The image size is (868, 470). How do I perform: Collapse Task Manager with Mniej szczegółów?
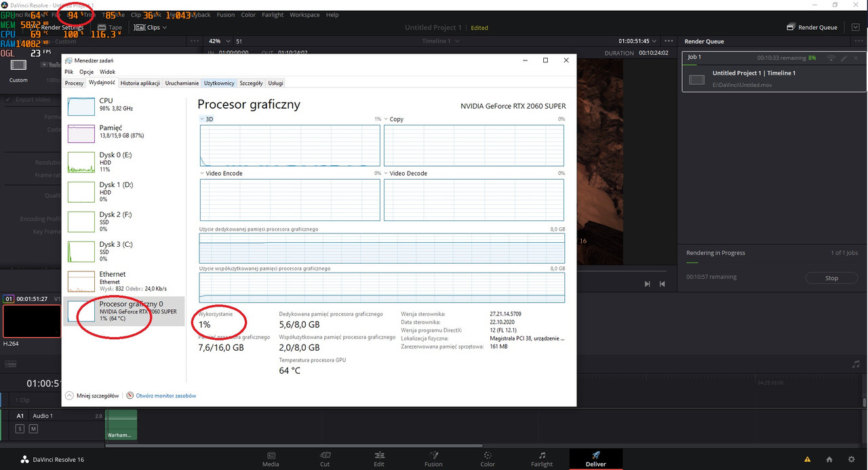(x=92, y=395)
